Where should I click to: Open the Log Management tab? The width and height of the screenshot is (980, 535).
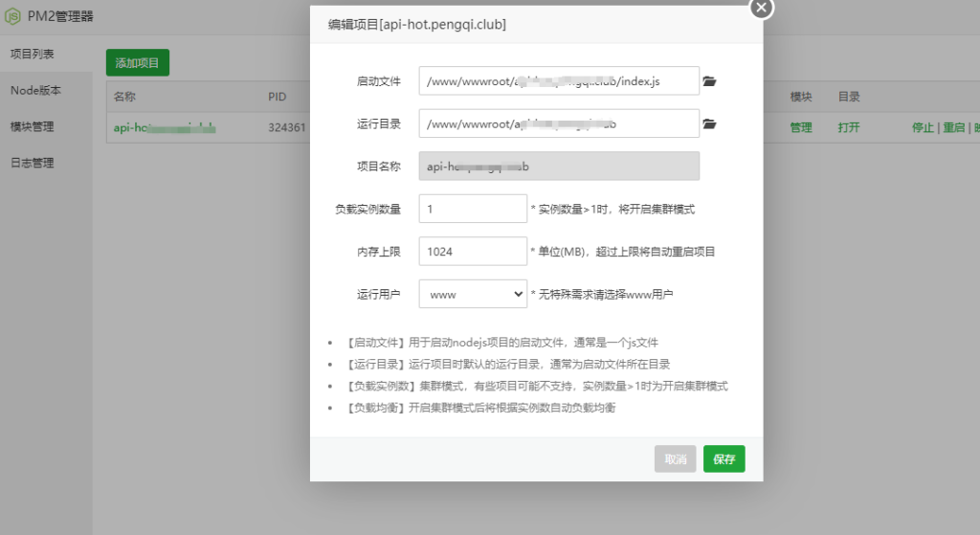[x=46, y=163]
